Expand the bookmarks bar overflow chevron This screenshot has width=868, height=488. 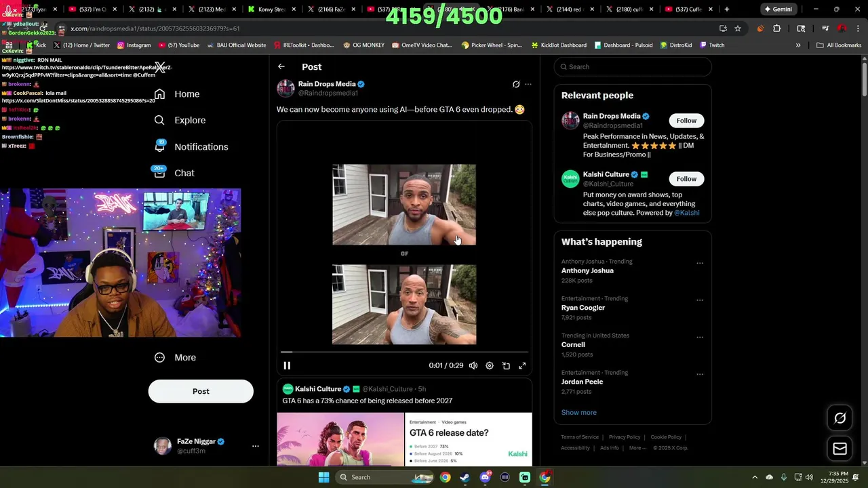[798, 45]
